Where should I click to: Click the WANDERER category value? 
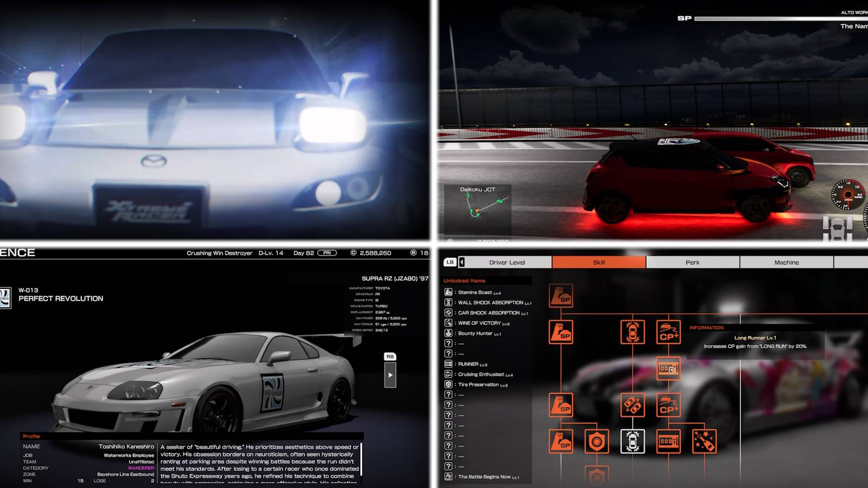[141, 468]
